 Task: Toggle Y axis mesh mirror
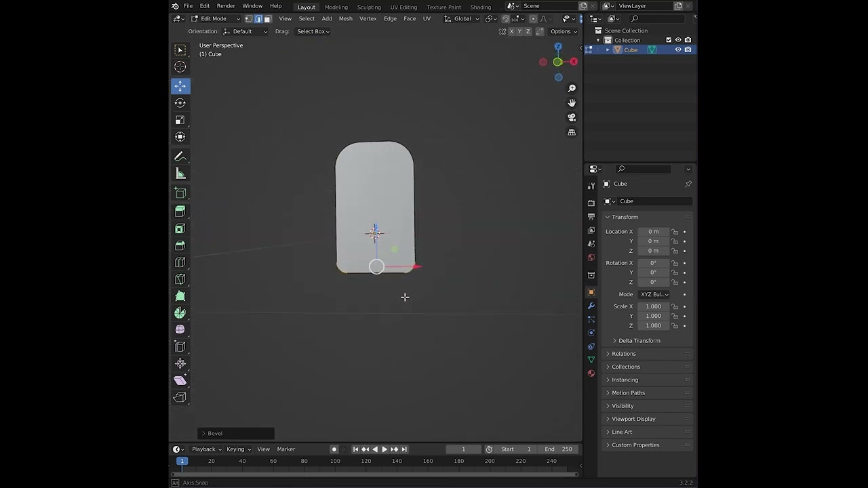click(x=519, y=31)
